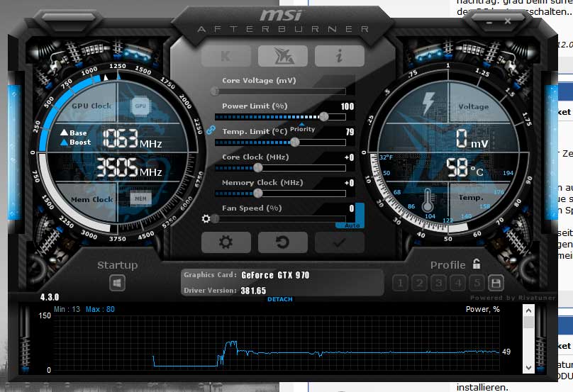Image resolution: width=573 pixels, height=392 pixels.
Task: Click the MEM chip icon in the clock gauge
Action: (x=140, y=198)
